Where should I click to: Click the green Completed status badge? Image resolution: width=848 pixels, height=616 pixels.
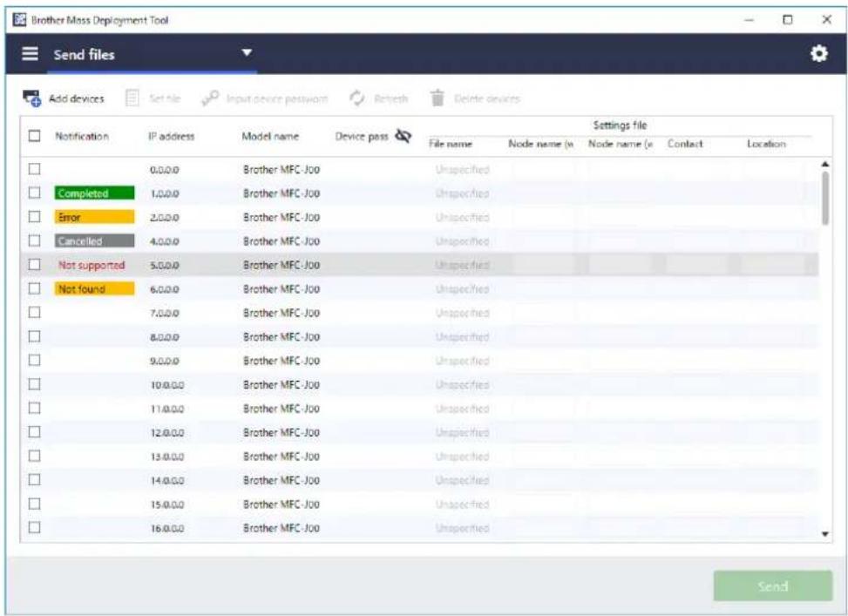pyautogui.click(x=94, y=193)
